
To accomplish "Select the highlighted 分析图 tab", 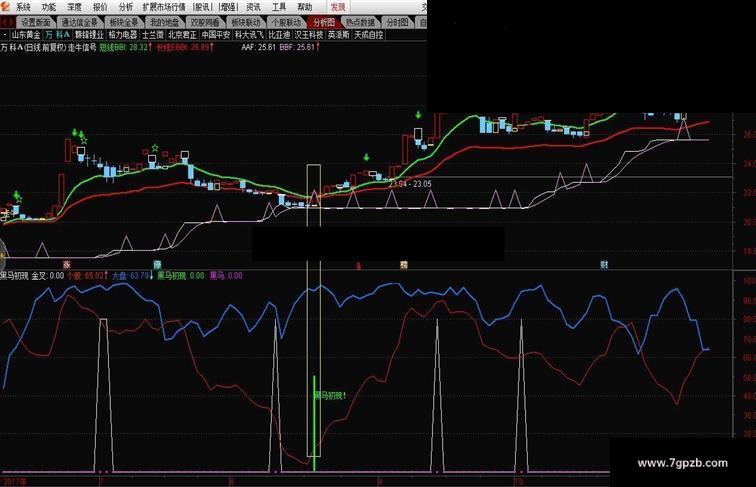I will 323,22.
